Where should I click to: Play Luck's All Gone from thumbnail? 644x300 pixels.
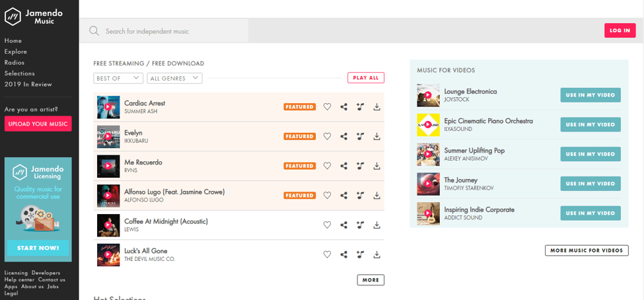pyautogui.click(x=108, y=255)
